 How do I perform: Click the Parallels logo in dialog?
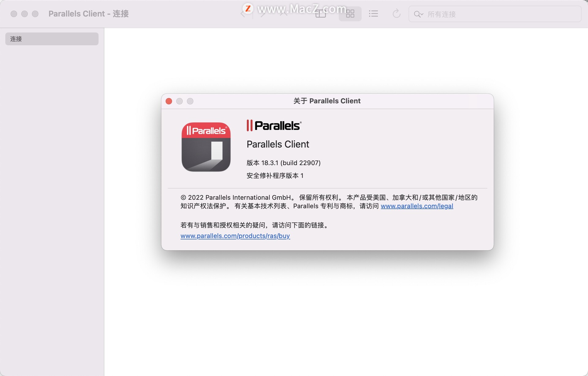pos(274,126)
